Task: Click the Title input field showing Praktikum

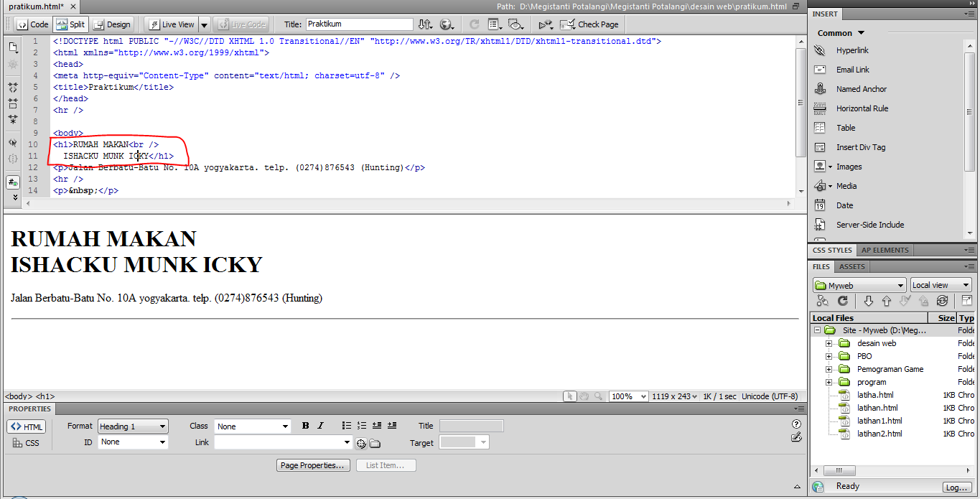Action: 359,24
